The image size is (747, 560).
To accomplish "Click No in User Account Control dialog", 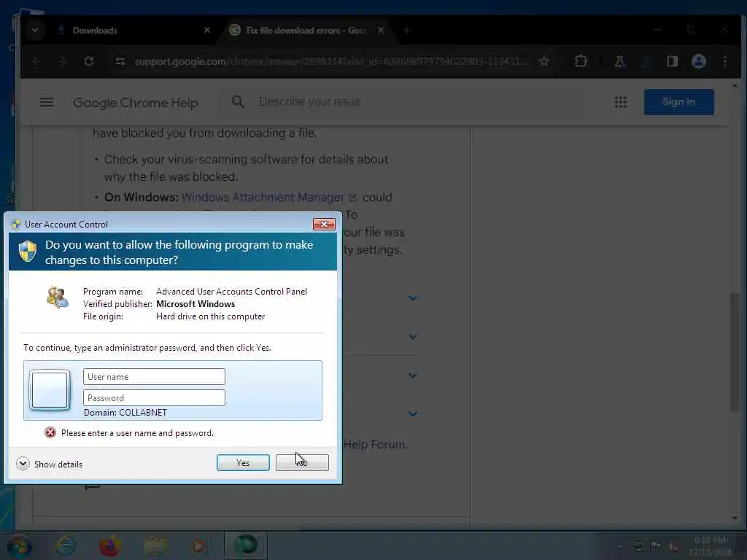I will (x=302, y=462).
